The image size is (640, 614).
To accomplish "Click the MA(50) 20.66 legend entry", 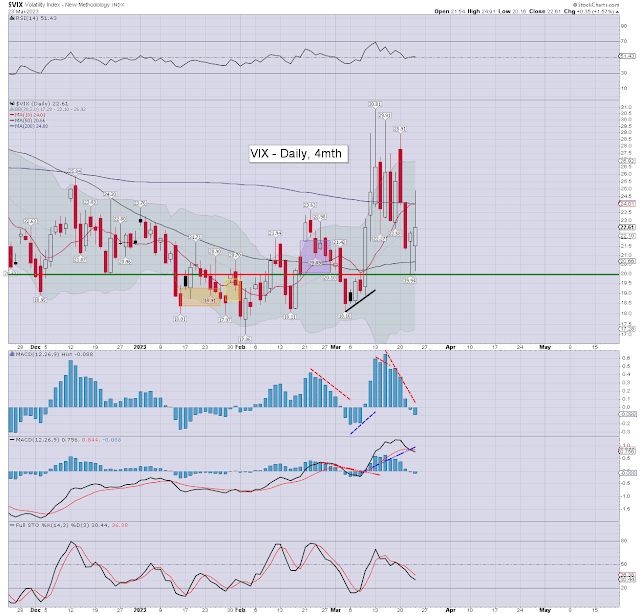I will (28, 120).
